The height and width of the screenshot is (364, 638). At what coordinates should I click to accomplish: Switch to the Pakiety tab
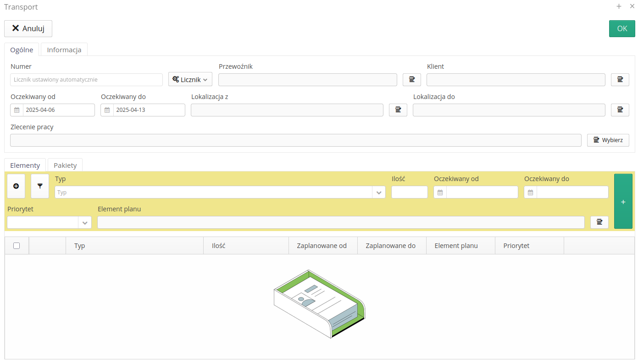coord(65,165)
